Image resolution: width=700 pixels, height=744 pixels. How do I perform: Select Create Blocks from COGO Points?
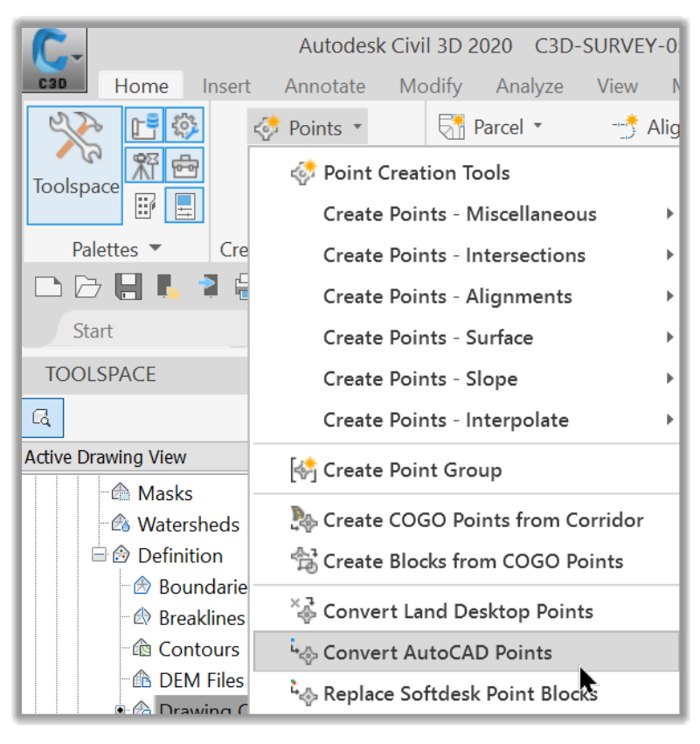(x=466, y=561)
